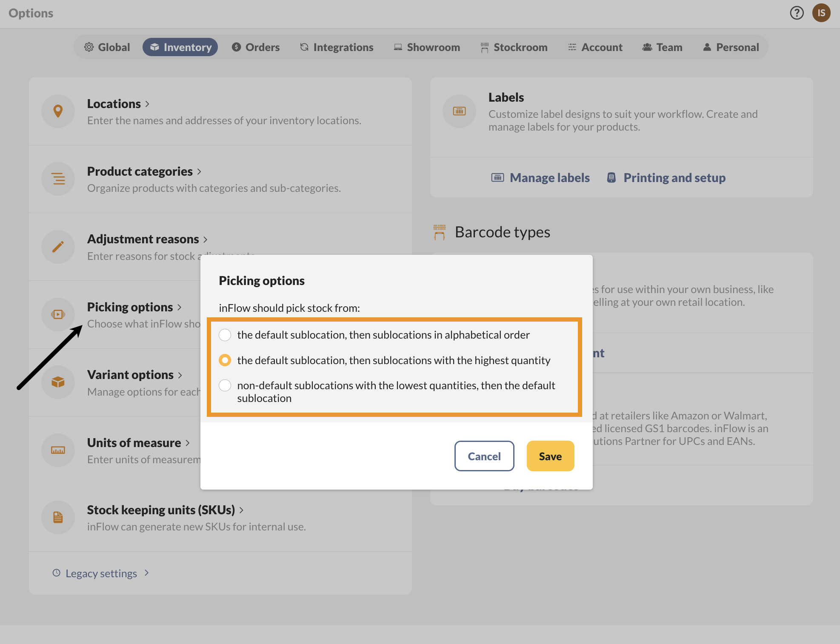The image size is (840, 644).
Task: Cancel the Picking options dialog
Action: click(x=484, y=456)
